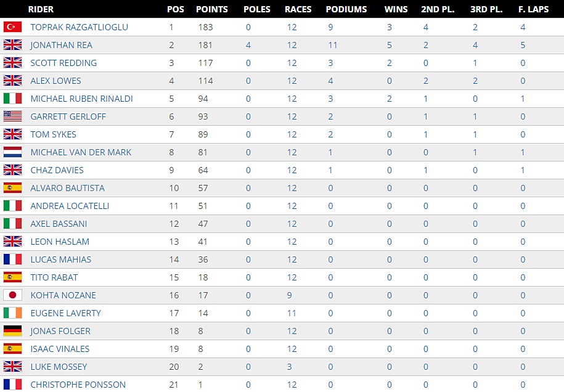
Task: Click the Turkish flag beside Toprak Razgatlioglu
Action: pos(12,27)
